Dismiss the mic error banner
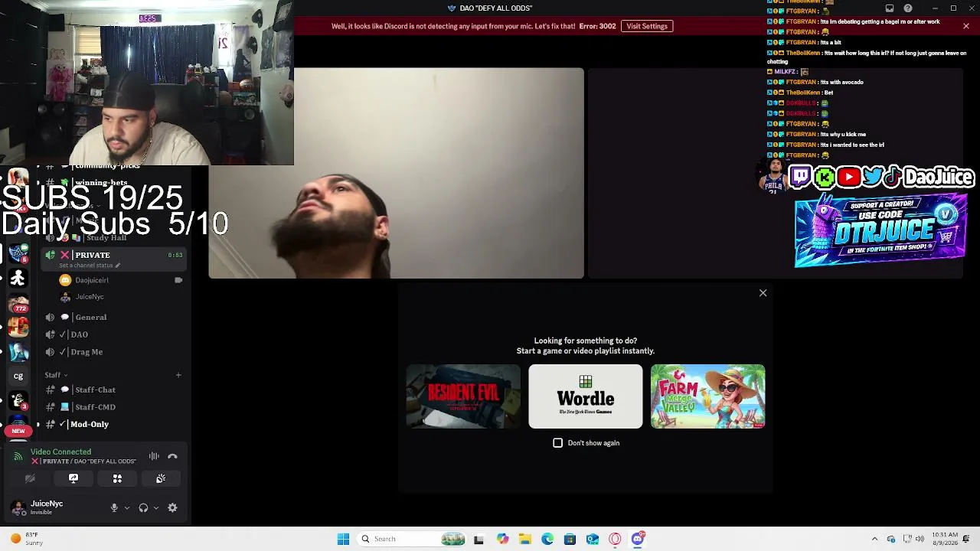The width and height of the screenshot is (980, 551). click(966, 26)
